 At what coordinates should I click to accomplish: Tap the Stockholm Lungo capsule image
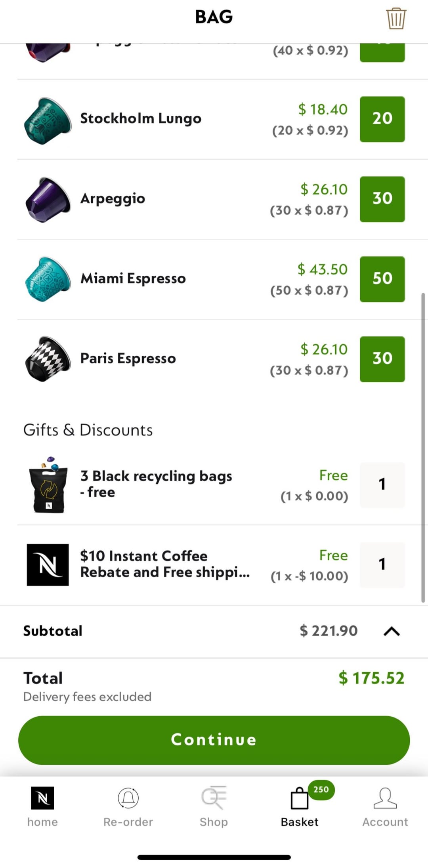pyautogui.click(x=48, y=120)
